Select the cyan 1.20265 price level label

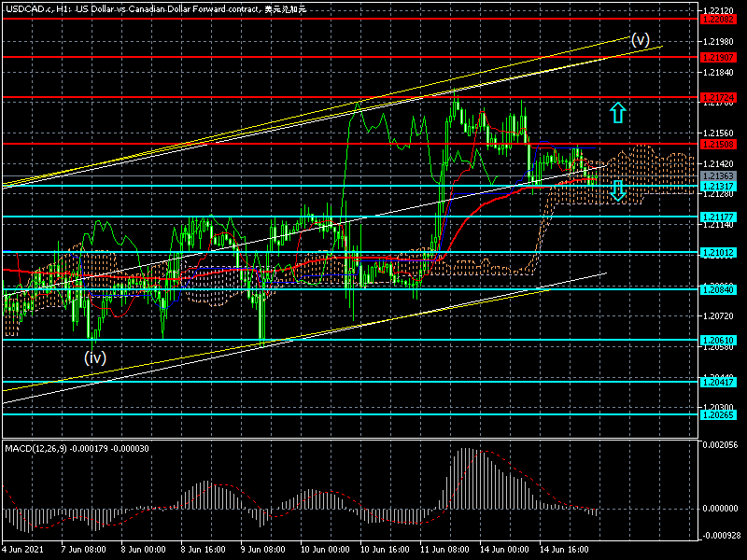pyautogui.click(x=718, y=414)
